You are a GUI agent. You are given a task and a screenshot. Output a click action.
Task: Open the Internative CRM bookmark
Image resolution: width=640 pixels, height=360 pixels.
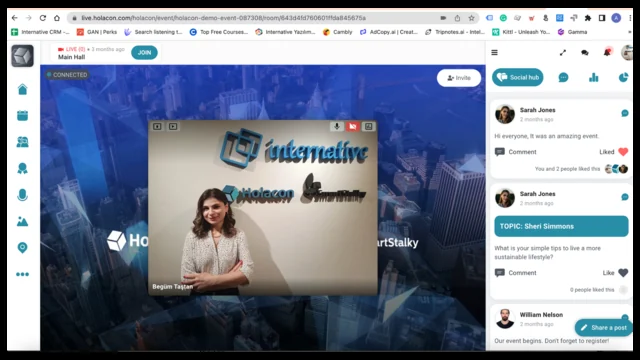click(x=40, y=32)
